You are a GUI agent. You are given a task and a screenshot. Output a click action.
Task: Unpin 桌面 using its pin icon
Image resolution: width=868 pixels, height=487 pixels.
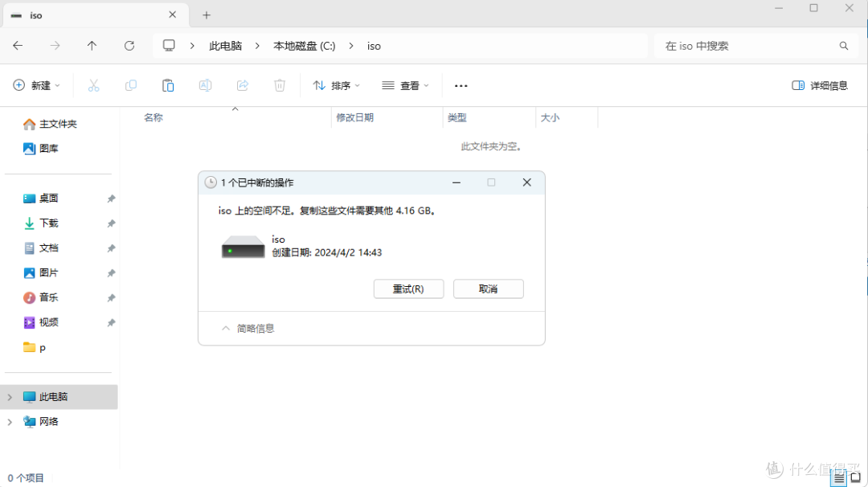click(111, 198)
